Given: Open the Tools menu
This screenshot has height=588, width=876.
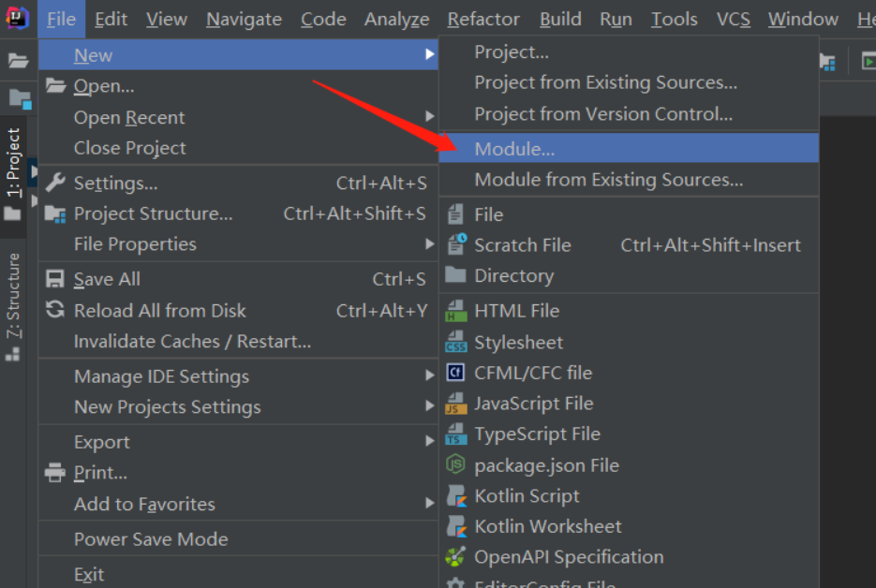Looking at the screenshot, I should point(674,19).
